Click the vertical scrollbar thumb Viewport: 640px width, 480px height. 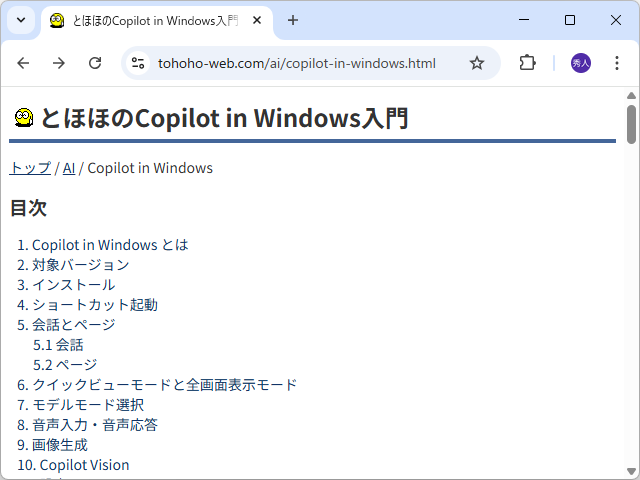click(631, 124)
